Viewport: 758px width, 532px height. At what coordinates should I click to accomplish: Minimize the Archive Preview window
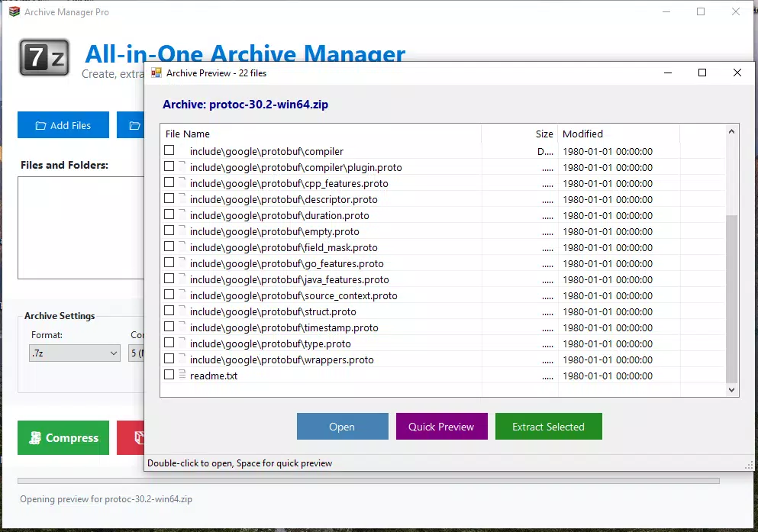pyautogui.click(x=668, y=73)
